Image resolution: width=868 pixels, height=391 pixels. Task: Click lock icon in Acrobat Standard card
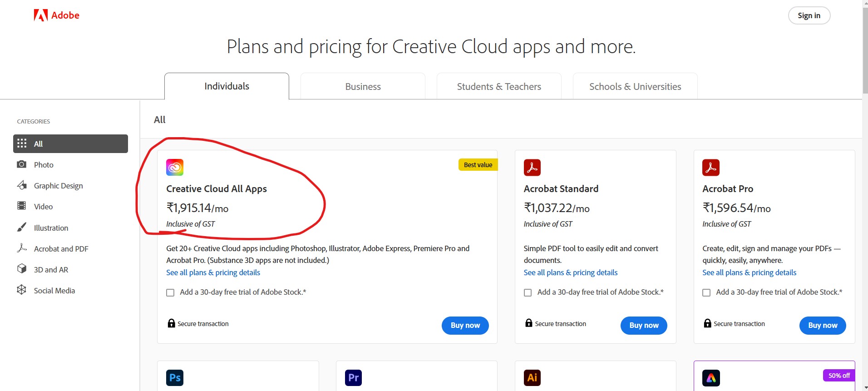(529, 323)
